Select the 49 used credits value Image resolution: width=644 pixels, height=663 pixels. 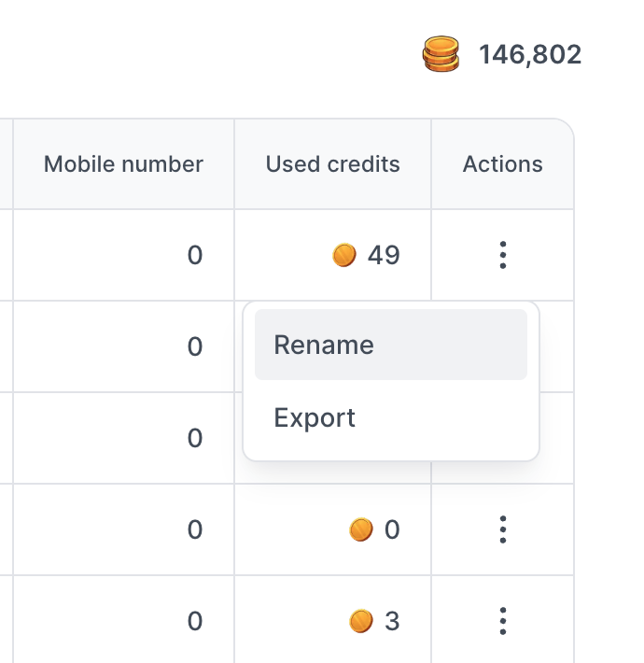[384, 255]
